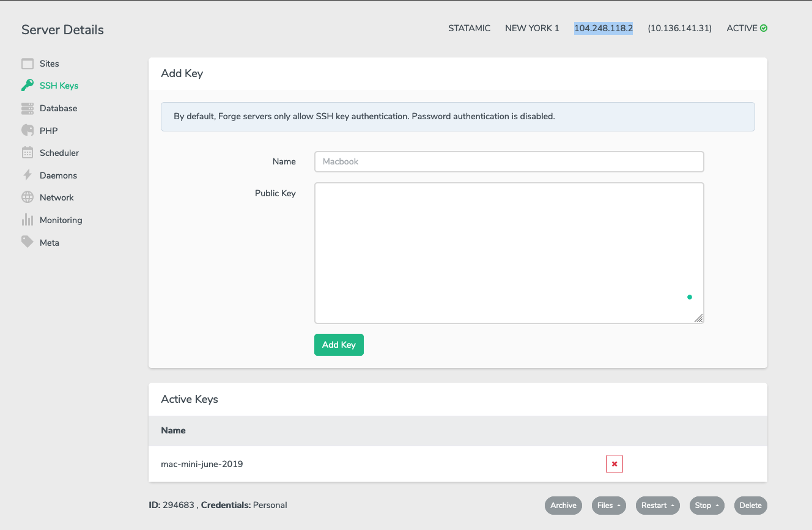This screenshot has height=530, width=812.
Task: Click inside the Public Key textarea
Action: point(509,252)
